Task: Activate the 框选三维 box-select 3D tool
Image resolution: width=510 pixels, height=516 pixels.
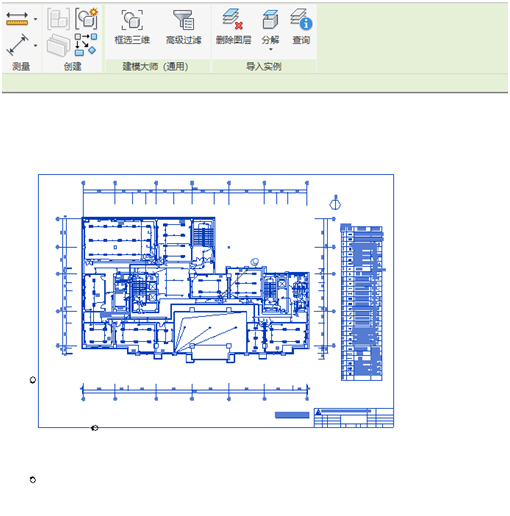Action: [x=132, y=27]
